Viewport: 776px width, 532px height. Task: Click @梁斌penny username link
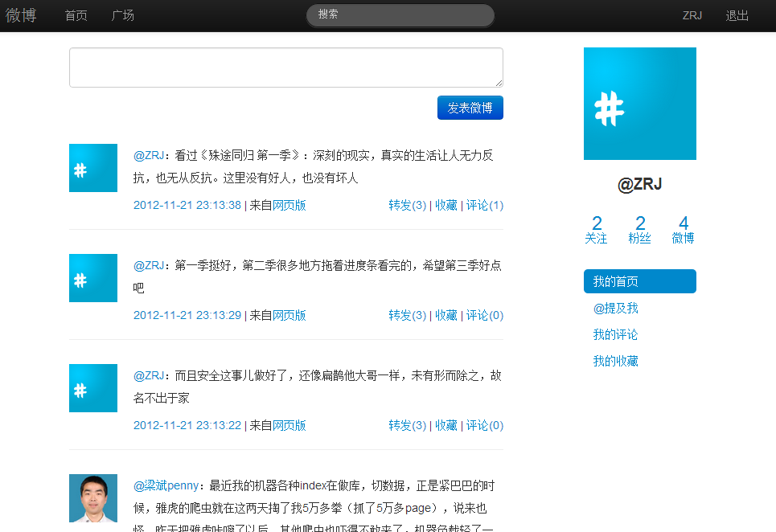pos(166,485)
